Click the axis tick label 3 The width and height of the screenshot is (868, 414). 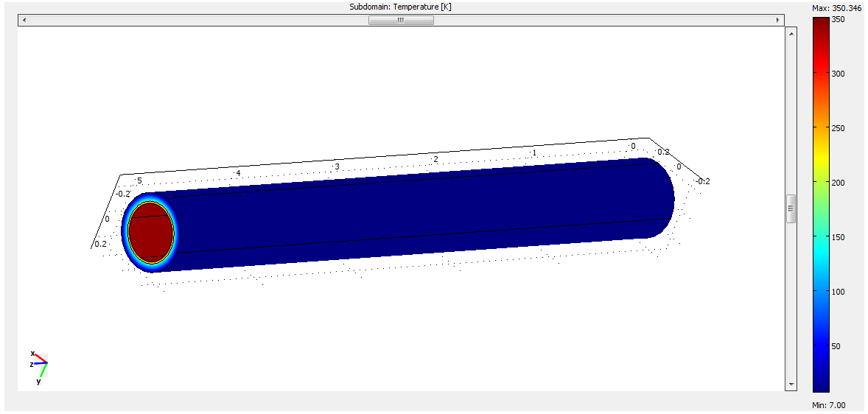tap(337, 166)
